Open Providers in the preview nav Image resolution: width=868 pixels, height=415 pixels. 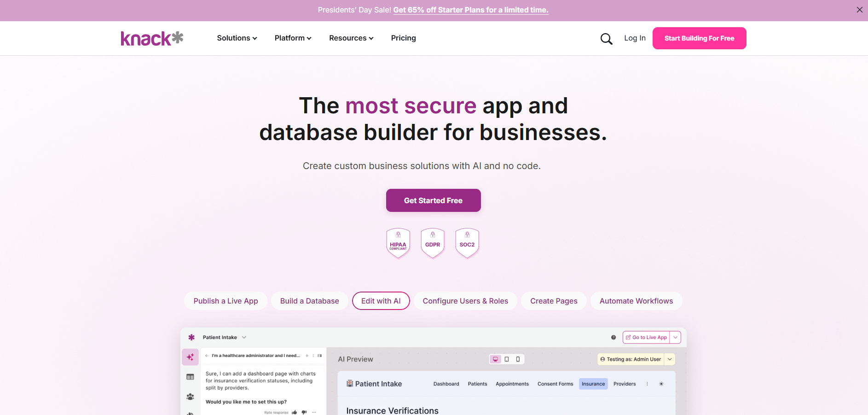[x=625, y=384]
